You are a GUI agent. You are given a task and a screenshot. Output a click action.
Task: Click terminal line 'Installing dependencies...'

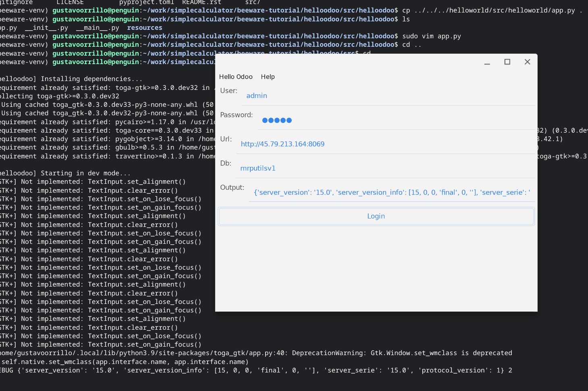[71, 79]
